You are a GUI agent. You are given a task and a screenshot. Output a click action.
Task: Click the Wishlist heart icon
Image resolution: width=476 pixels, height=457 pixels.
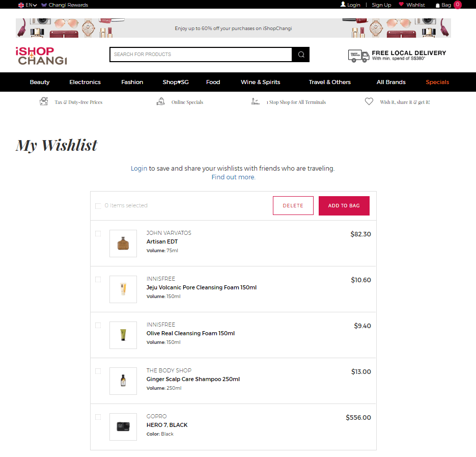coord(401,4)
